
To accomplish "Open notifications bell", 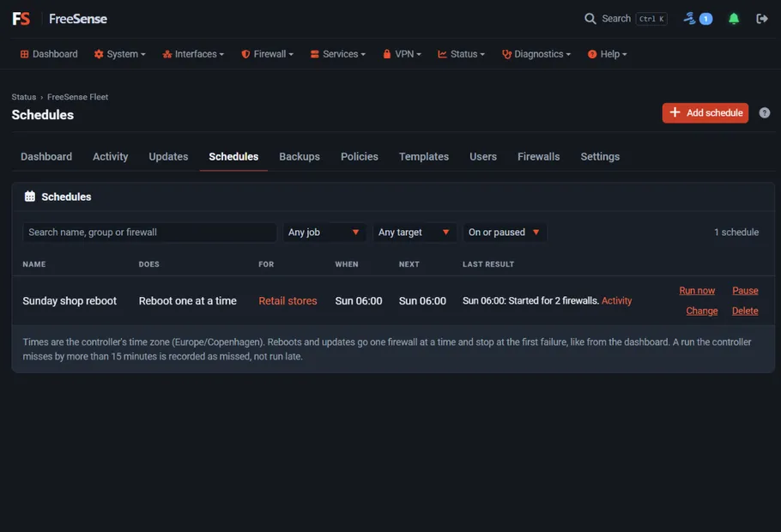I will point(734,19).
